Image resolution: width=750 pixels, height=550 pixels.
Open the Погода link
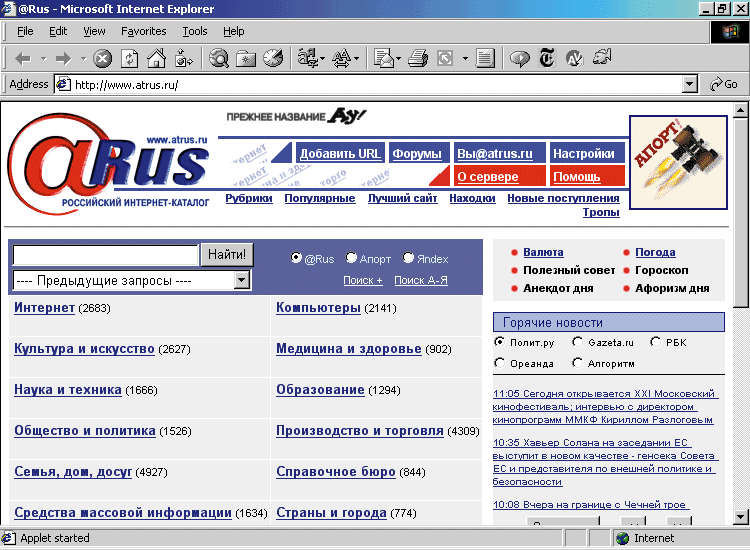[655, 252]
